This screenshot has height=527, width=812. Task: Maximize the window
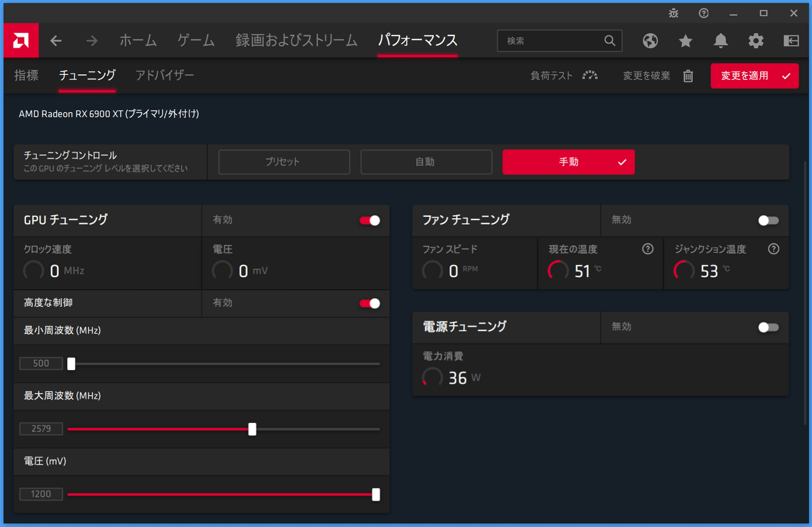(x=763, y=13)
